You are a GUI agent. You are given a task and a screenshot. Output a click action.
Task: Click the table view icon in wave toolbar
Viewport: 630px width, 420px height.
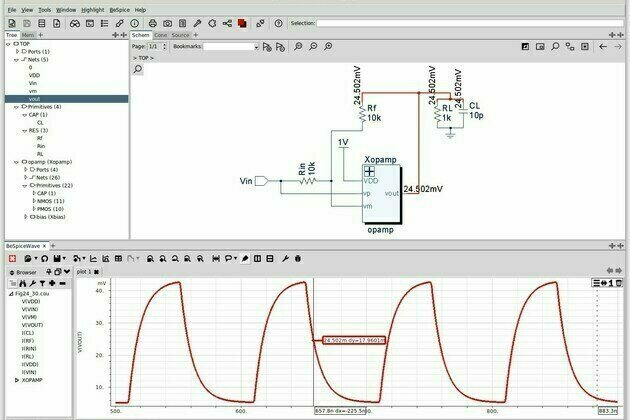(x=118, y=258)
